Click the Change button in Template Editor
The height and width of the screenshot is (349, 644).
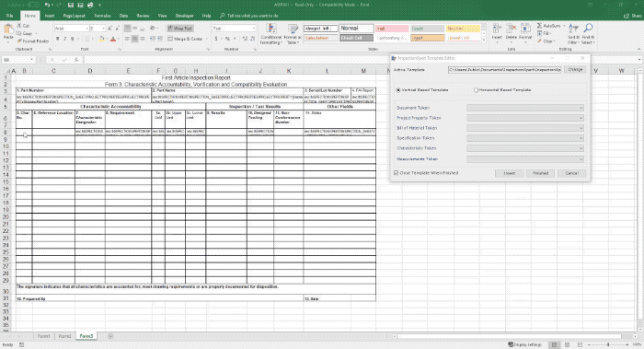pyautogui.click(x=575, y=69)
